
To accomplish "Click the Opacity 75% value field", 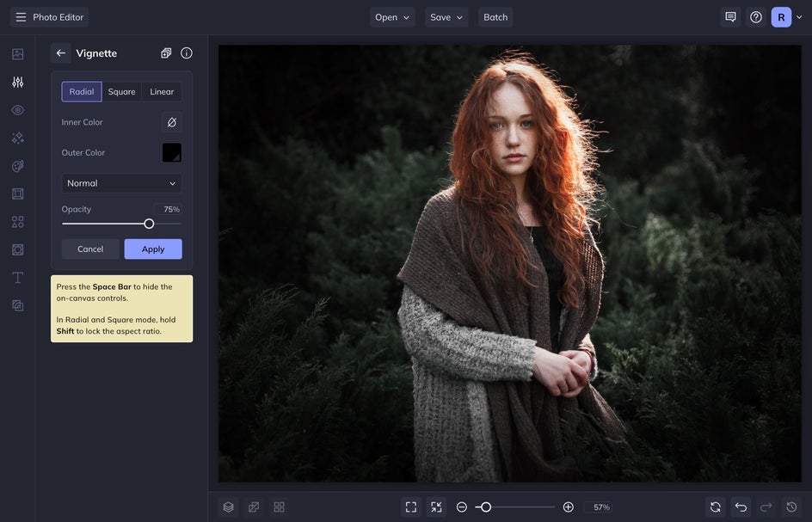I will 169,209.
